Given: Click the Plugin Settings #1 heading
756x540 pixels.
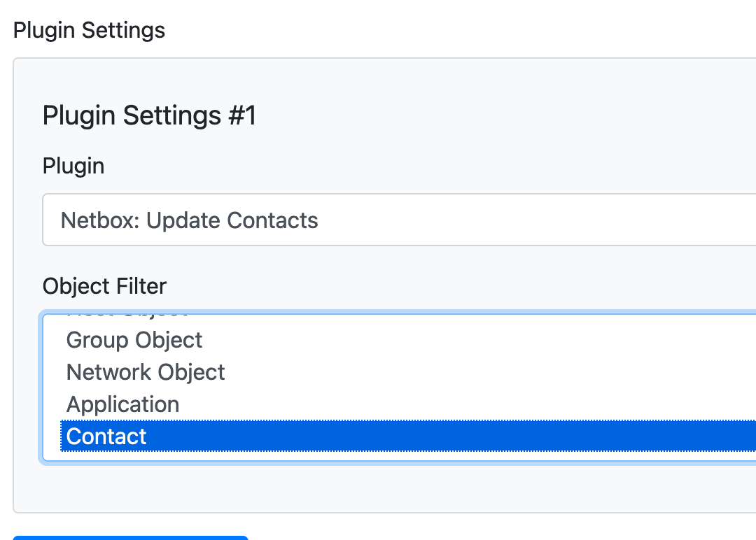Looking at the screenshot, I should click(149, 115).
